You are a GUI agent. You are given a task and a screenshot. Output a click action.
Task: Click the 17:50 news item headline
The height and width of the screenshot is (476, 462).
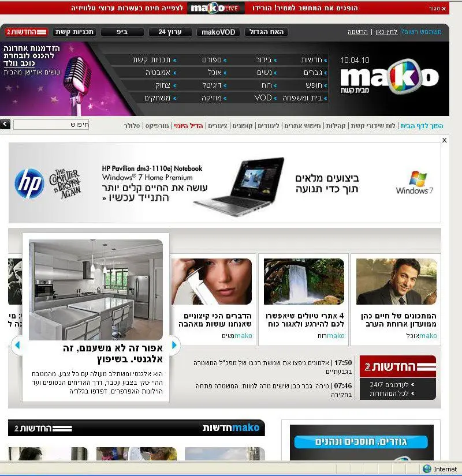pyautogui.click(x=273, y=367)
